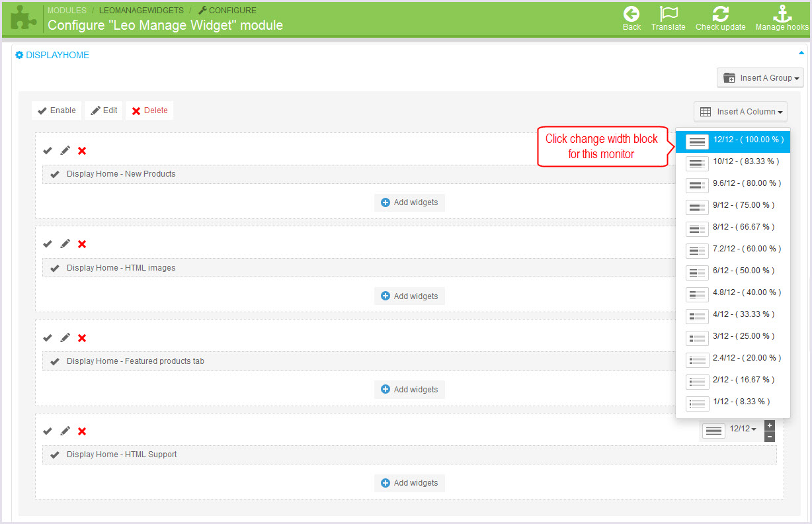Select 4.8/12 - ( 40.00 % ) width
812x524 pixels.
pos(733,294)
